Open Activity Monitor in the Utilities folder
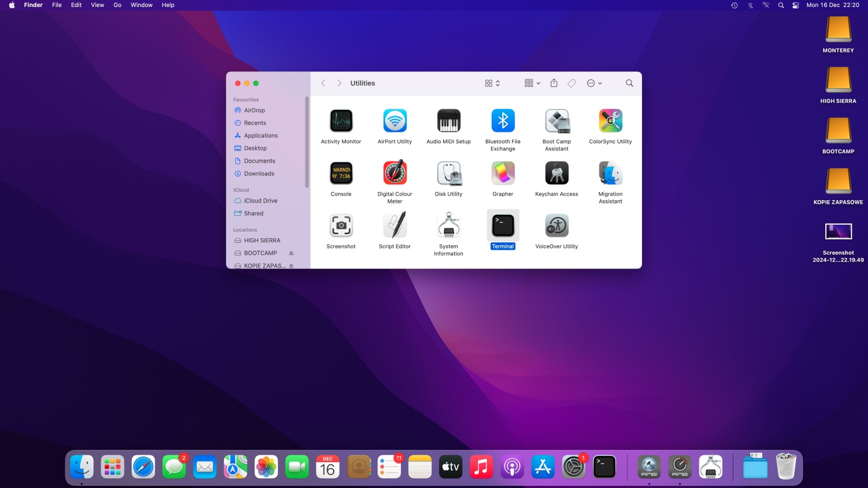 point(341,121)
